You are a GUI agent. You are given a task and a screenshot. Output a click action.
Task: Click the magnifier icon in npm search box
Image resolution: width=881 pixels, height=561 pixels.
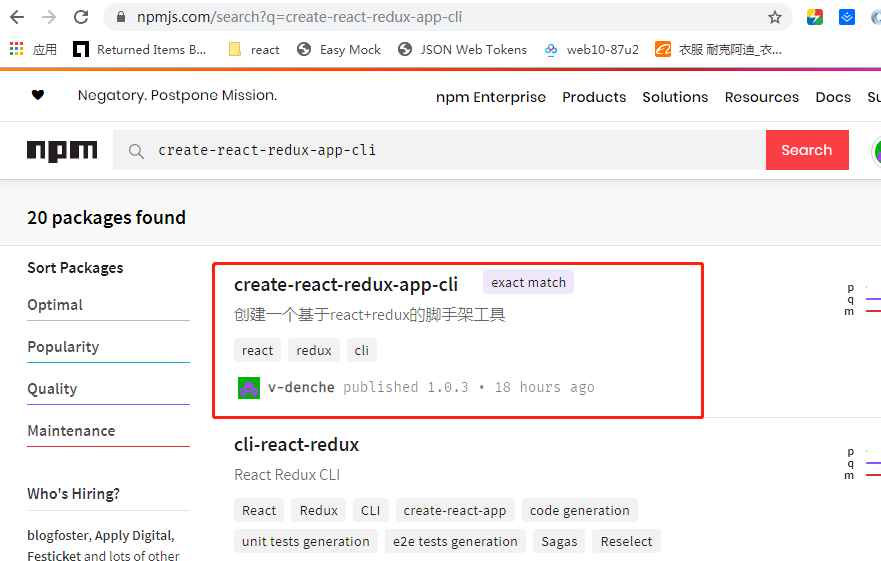(x=136, y=151)
